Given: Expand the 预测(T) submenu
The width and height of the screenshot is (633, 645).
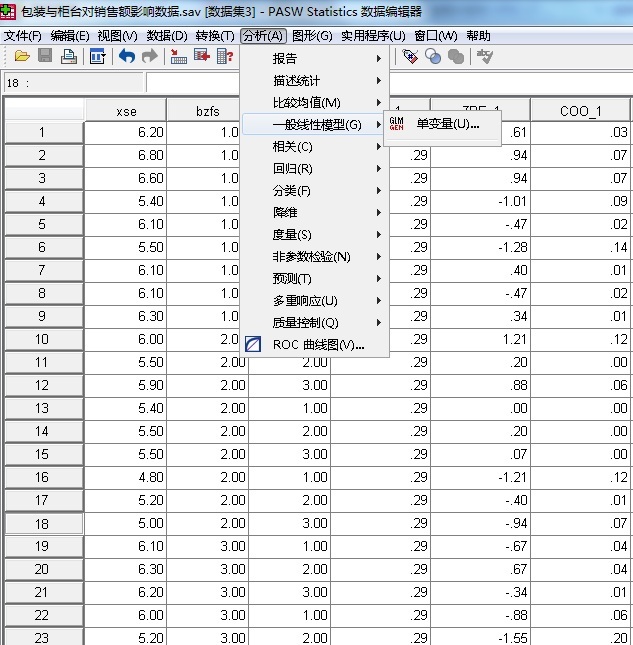Looking at the screenshot, I should click(314, 278).
